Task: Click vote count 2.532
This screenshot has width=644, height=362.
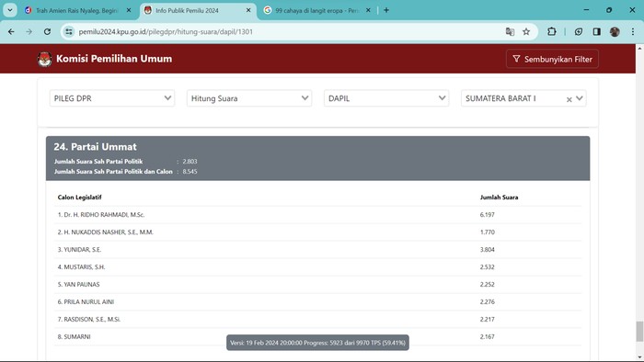Action: pyautogui.click(x=487, y=266)
